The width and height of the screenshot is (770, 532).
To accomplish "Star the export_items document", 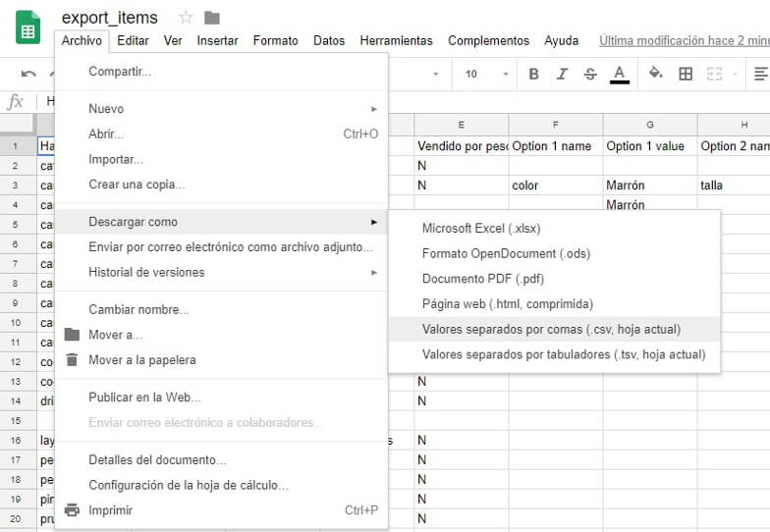I will 186,18.
